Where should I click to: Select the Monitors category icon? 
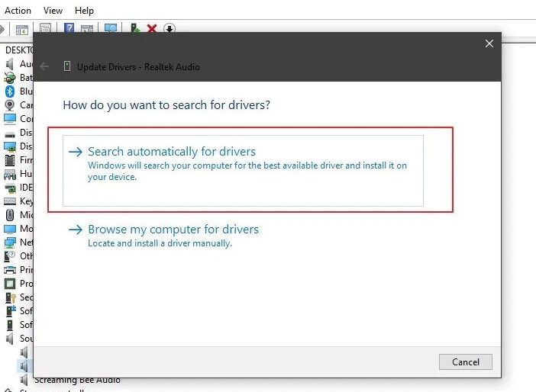(x=10, y=229)
